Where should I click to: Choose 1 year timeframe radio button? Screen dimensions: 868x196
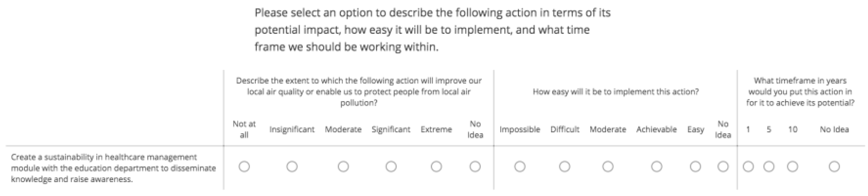[748, 166]
